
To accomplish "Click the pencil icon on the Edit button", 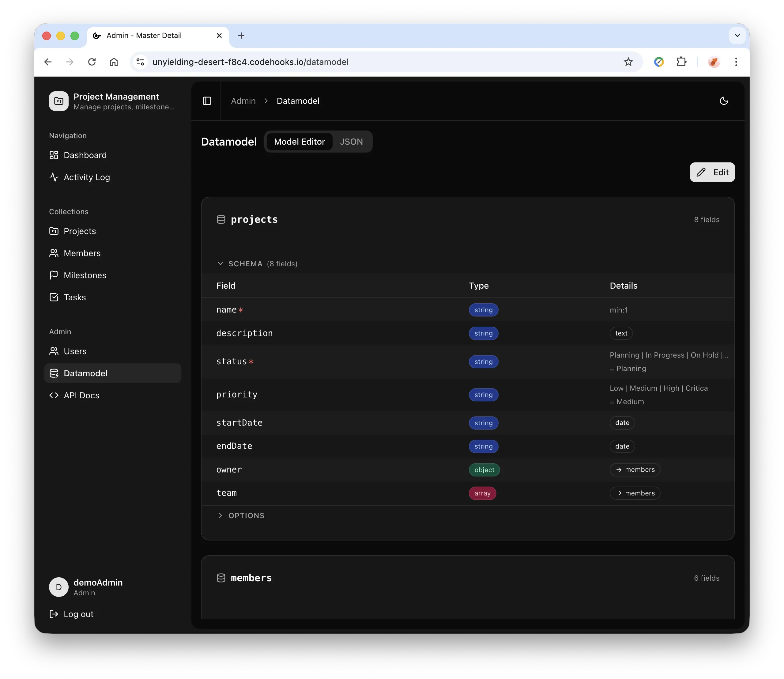I will (701, 173).
